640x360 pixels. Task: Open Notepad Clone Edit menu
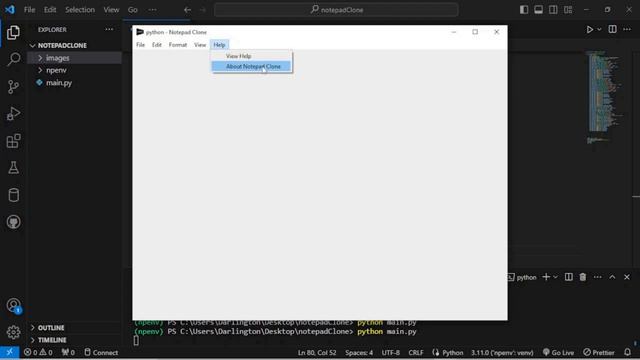pos(157,45)
